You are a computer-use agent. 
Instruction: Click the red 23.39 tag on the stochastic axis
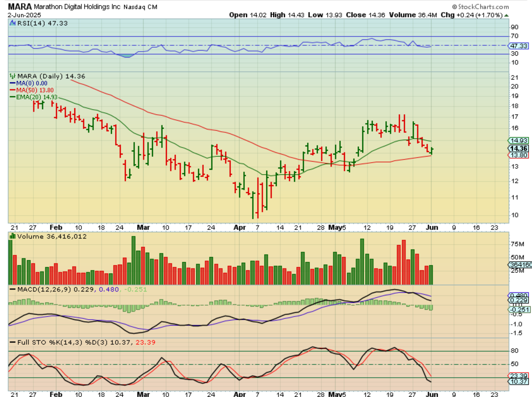(x=519, y=376)
